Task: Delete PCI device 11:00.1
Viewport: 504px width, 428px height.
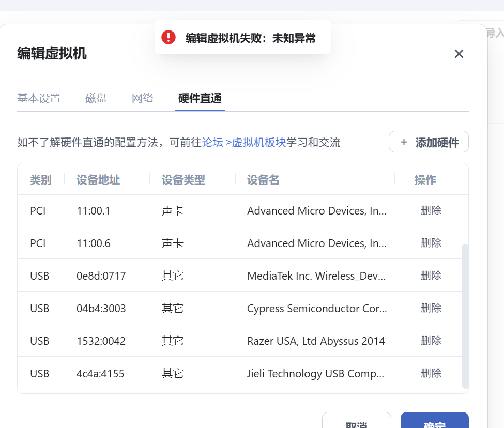Action: pos(431,210)
